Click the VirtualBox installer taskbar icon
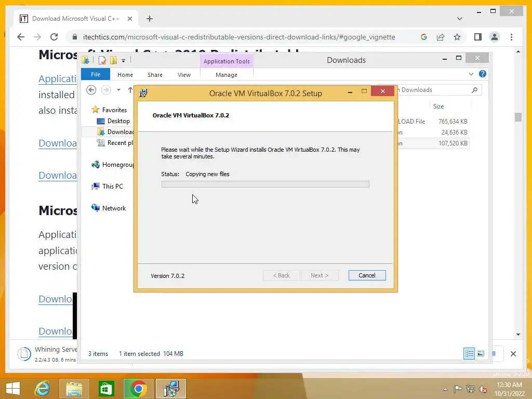This screenshot has height=399, width=532. 171,389
